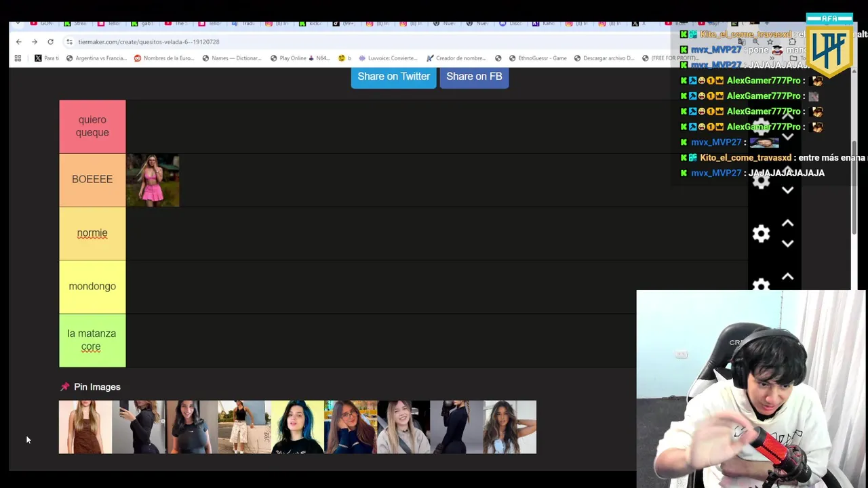Move quiero queque row down with arrow
This screenshot has height=488, width=868.
click(x=787, y=138)
